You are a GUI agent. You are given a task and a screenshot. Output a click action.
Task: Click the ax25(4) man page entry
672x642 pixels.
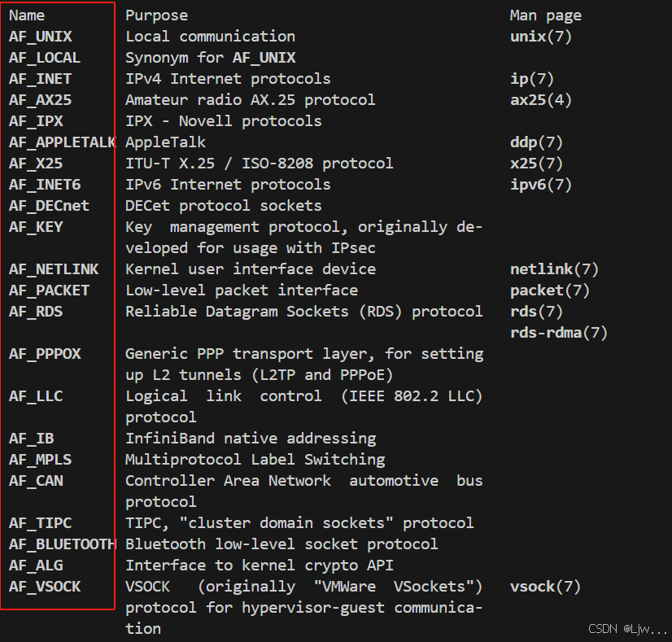(x=541, y=100)
